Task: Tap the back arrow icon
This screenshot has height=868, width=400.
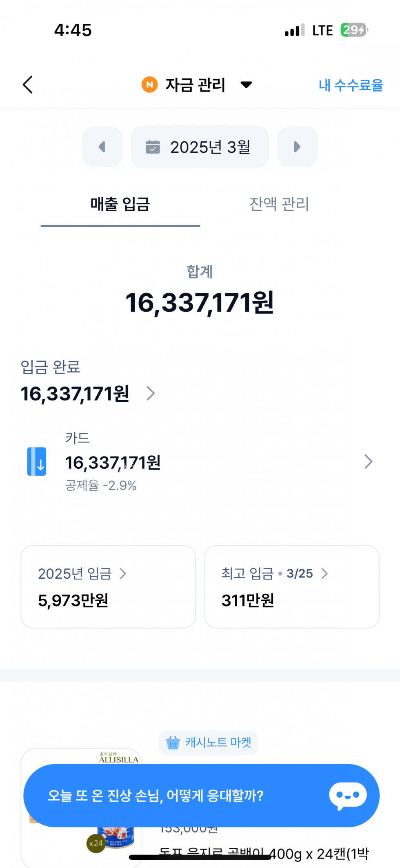Action: pos(28,85)
